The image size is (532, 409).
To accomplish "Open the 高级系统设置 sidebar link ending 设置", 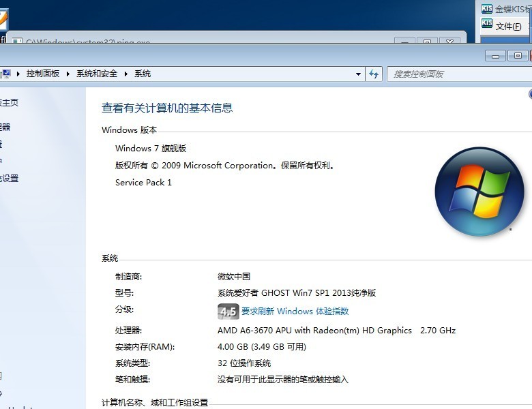I will [9, 179].
